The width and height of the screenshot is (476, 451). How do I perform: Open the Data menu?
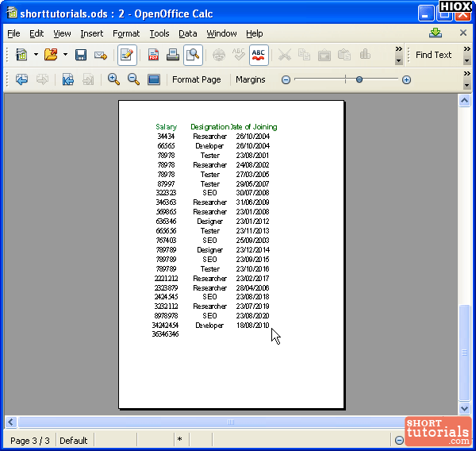(187, 33)
